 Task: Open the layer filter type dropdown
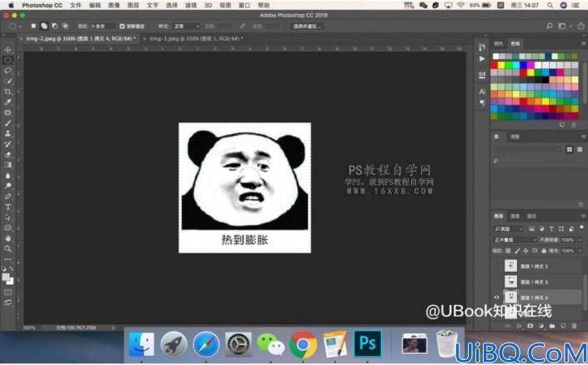click(x=508, y=228)
